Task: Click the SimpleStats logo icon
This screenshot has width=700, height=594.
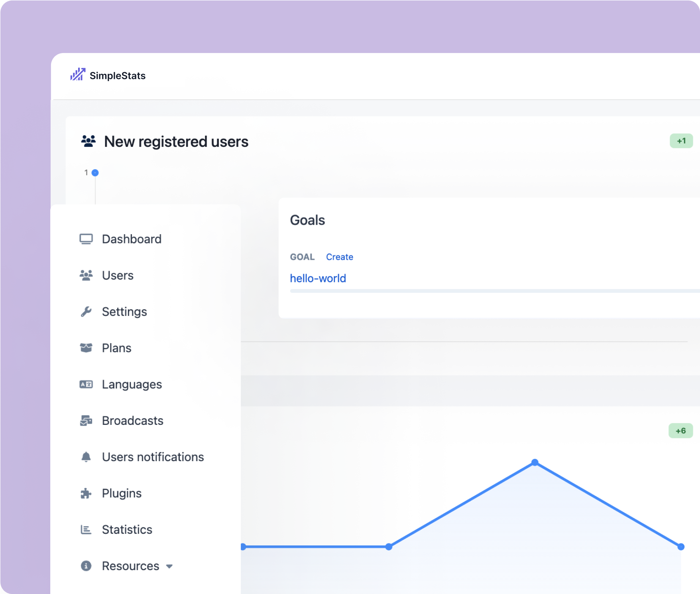Action: click(x=78, y=75)
